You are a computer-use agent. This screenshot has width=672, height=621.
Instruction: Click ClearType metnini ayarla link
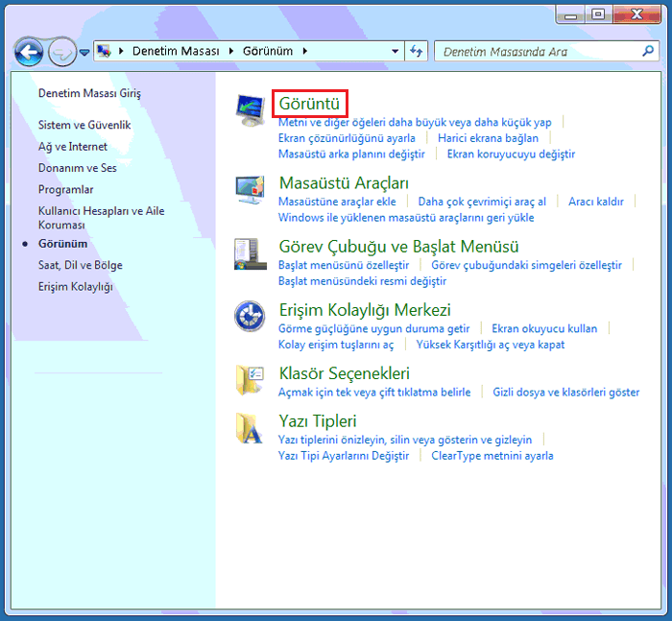[492, 455]
